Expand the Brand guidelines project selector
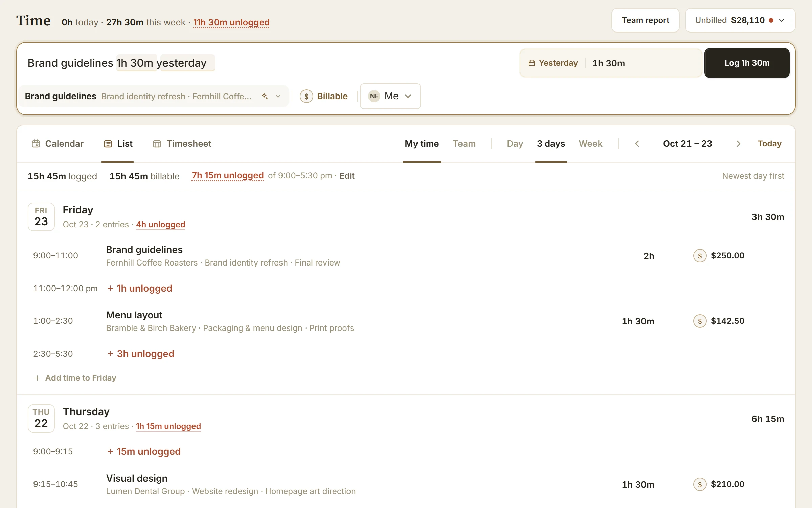 154,96
